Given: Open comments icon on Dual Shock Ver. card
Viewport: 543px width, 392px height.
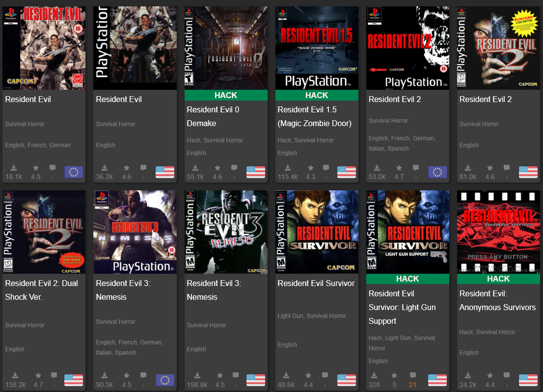Looking at the screenshot, I should coord(54,375).
